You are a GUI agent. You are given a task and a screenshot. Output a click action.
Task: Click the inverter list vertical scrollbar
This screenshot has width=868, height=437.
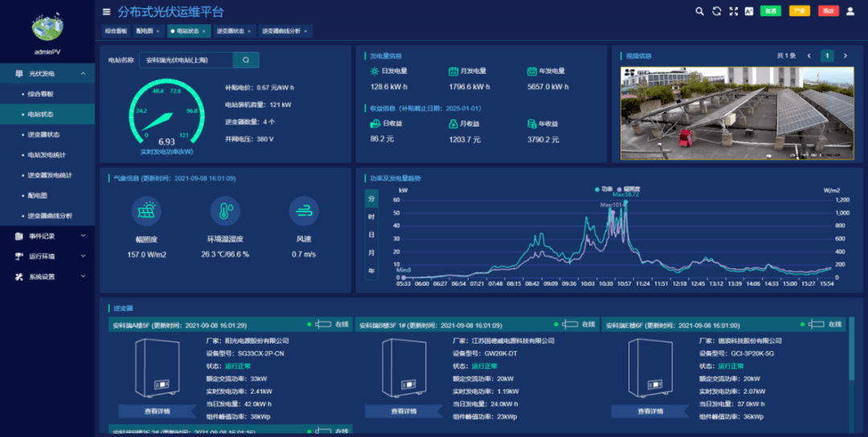click(x=851, y=349)
